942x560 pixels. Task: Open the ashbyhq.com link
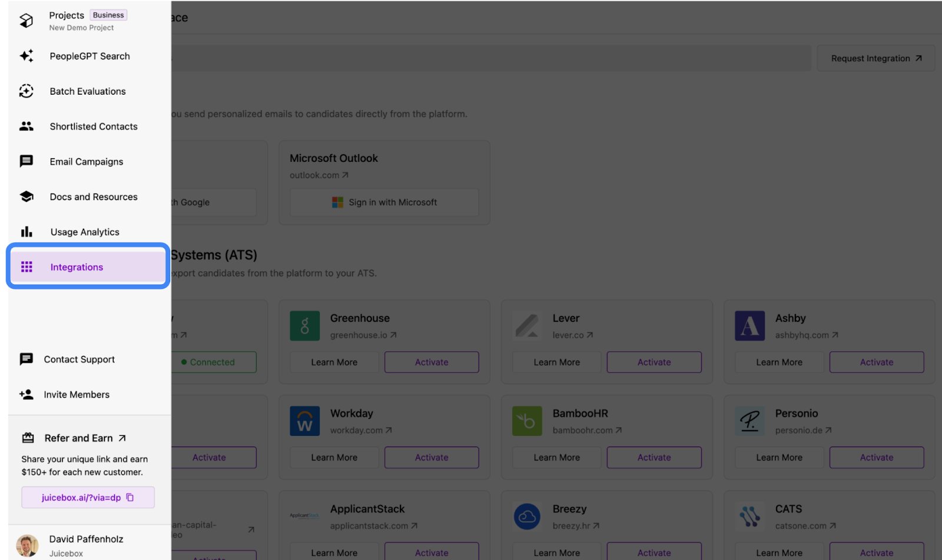click(x=807, y=335)
